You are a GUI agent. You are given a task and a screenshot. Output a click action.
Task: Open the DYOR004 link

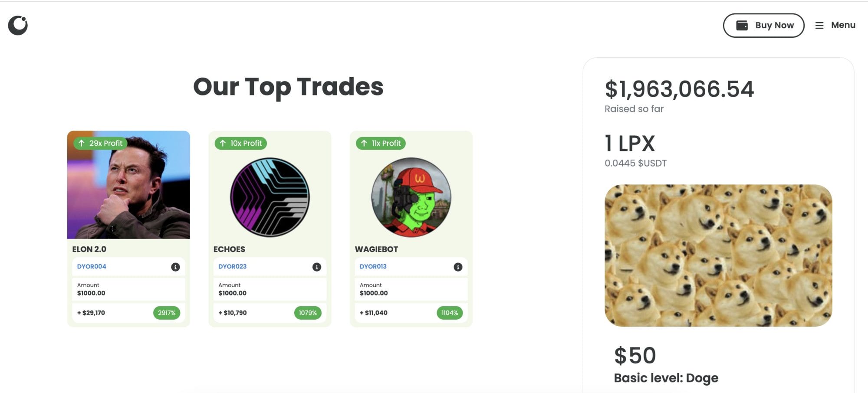91,266
